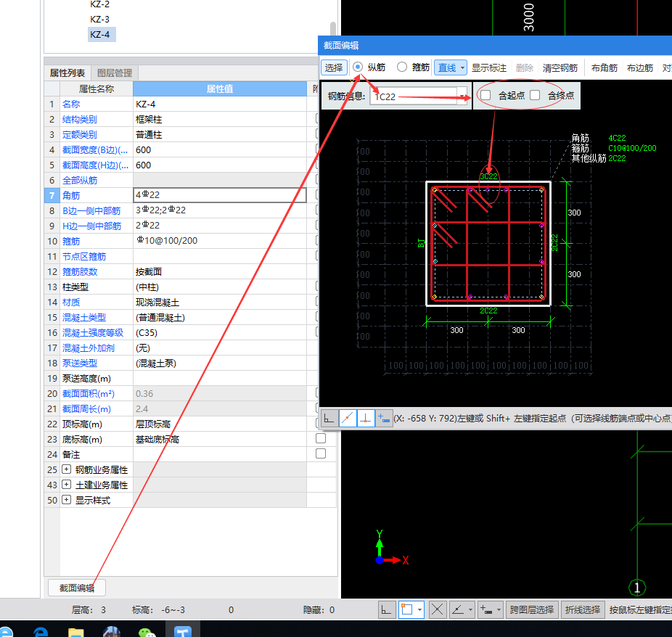Open 直线 draw mode dropdown
The width and height of the screenshot is (672, 637).
[462, 67]
